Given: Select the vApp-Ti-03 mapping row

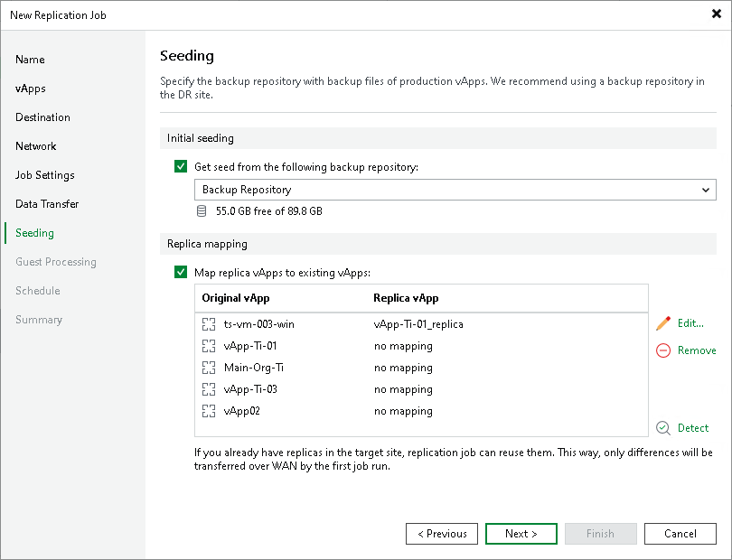Looking at the screenshot, I should pyautogui.click(x=361, y=389).
